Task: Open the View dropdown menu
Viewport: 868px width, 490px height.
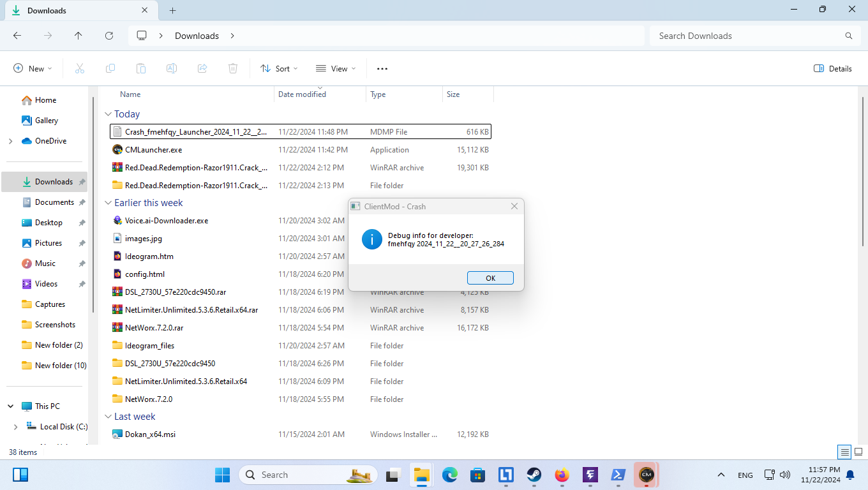Action: pyautogui.click(x=336, y=69)
